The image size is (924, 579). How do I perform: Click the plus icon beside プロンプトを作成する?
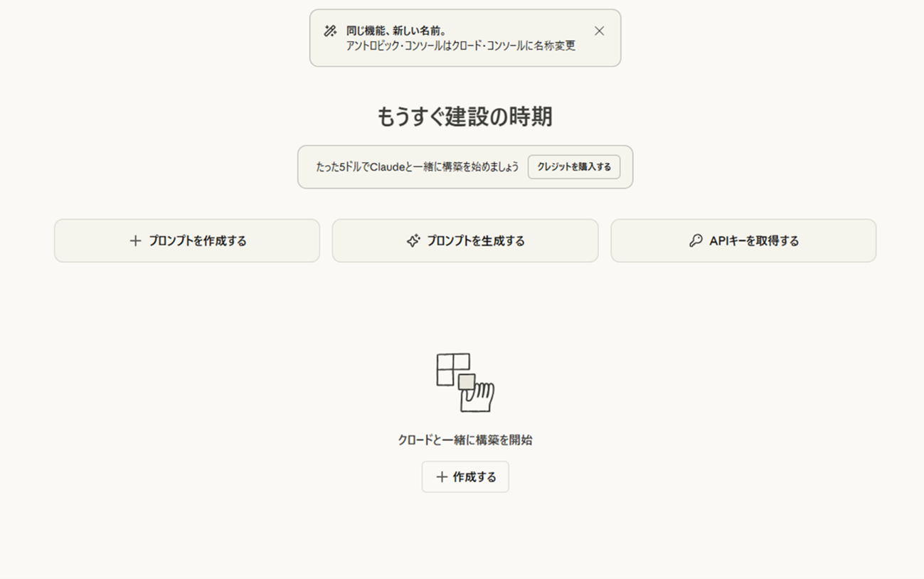(135, 241)
